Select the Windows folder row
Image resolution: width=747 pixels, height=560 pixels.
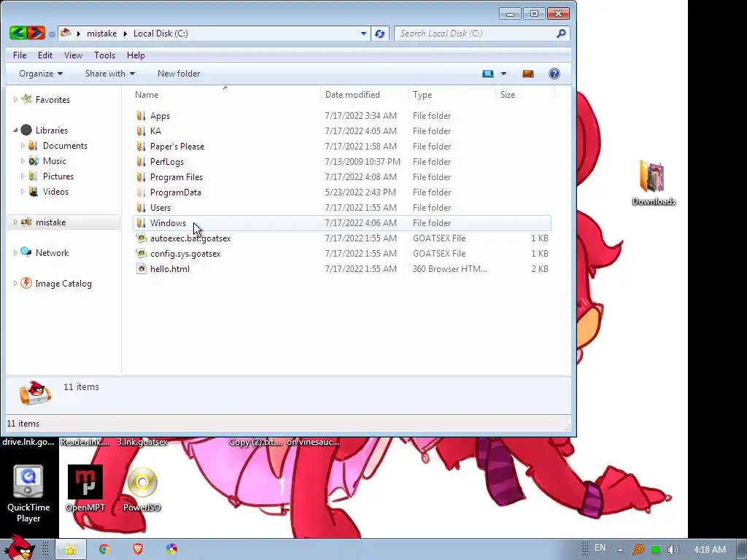click(x=341, y=223)
